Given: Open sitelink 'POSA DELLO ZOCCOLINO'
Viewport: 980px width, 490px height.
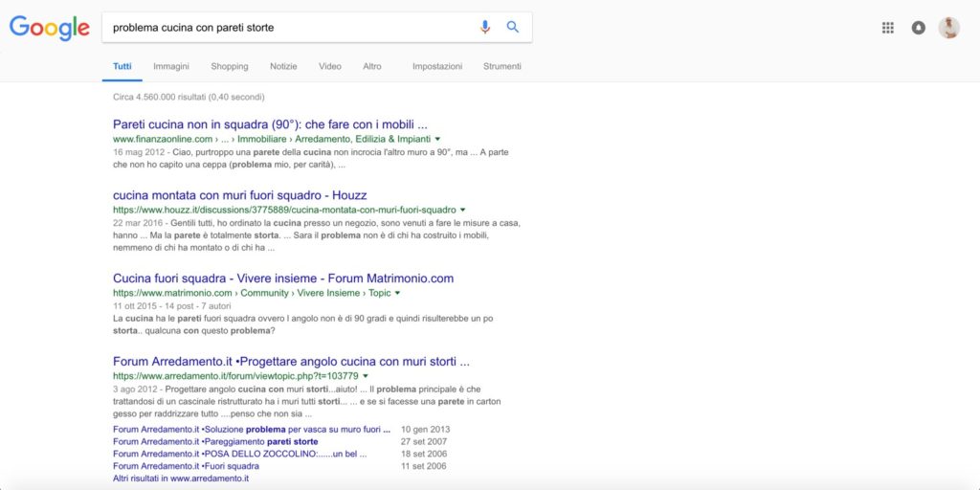Looking at the screenshot, I should pos(240,454).
